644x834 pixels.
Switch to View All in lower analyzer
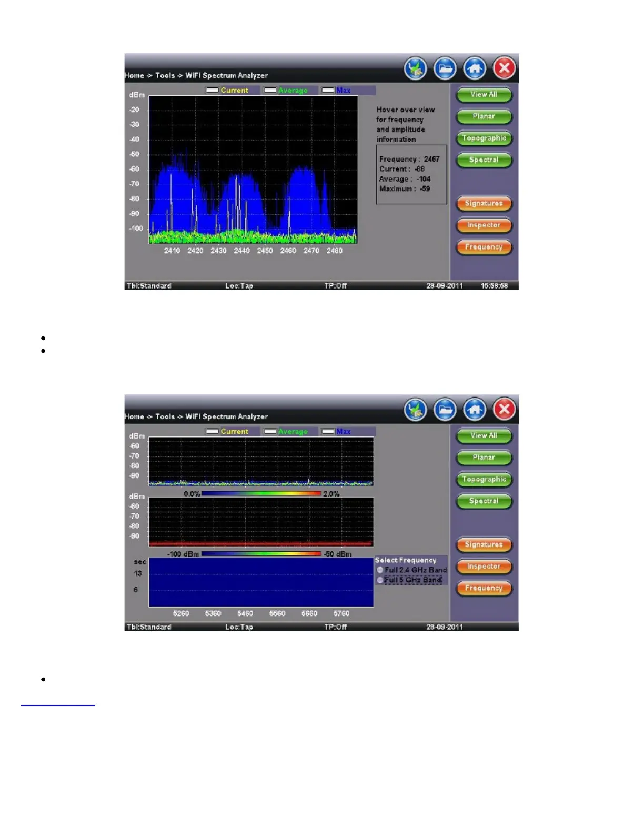click(484, 436)
